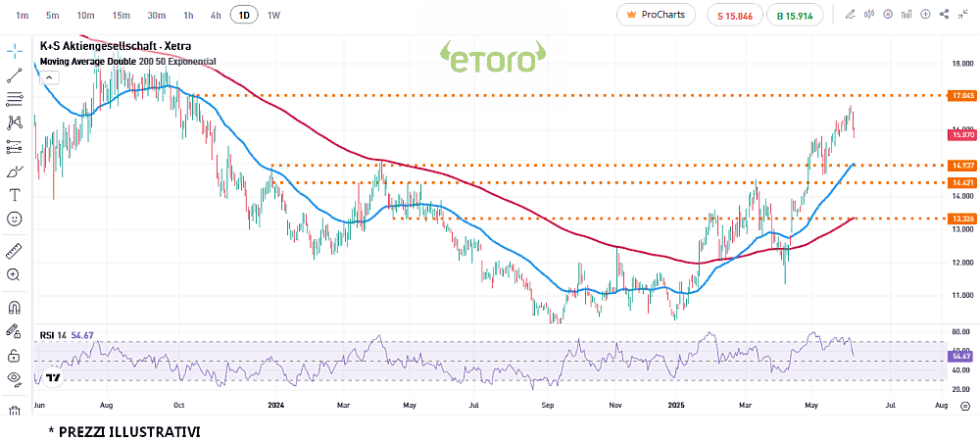The image size is (980, 441).
Task: Click the 17.045 price level label
Action: click(961, 96)
